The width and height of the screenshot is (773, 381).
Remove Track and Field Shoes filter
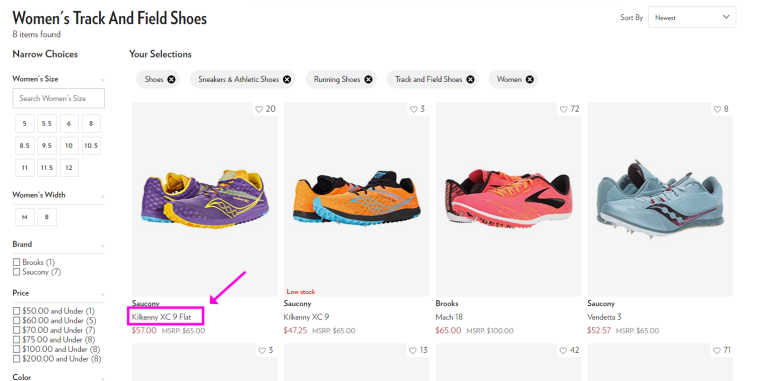pyautogui.click(x=470, y=79)
